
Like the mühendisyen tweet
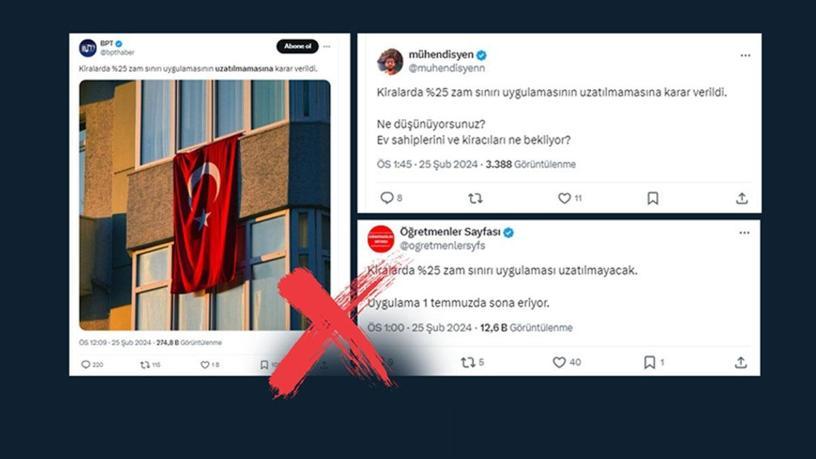564,198
